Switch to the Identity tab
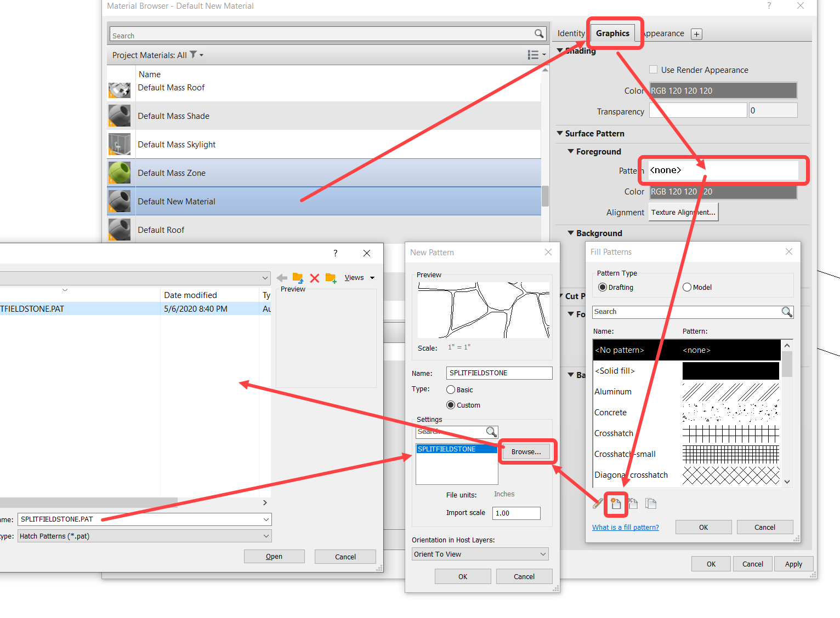The height and width of the screenshot is (618, 840). (x=570, y=33)
